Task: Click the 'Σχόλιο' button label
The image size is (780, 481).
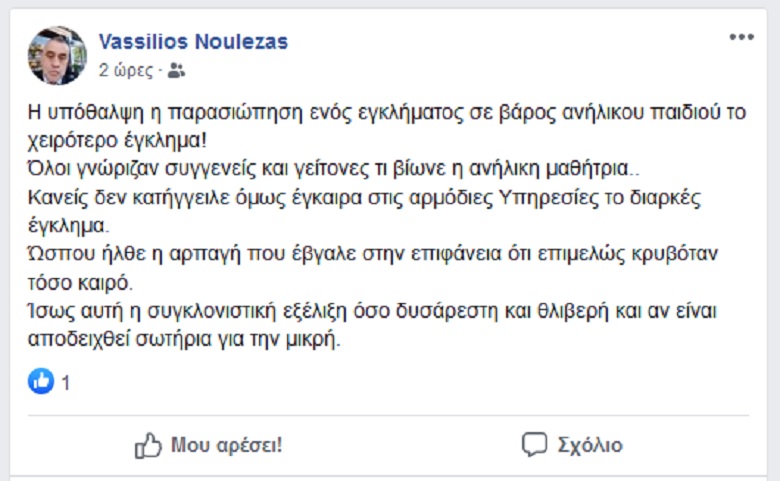Action: pos(590,445)
